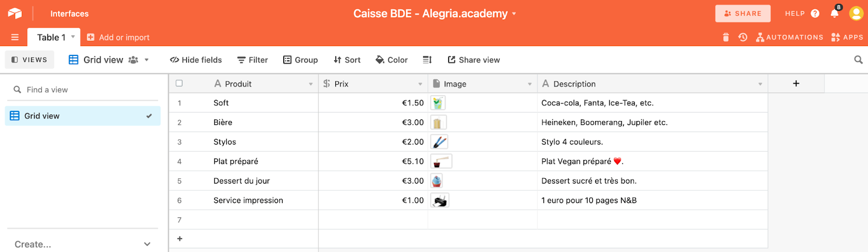Click the user profile avatar

pos(856,14)
